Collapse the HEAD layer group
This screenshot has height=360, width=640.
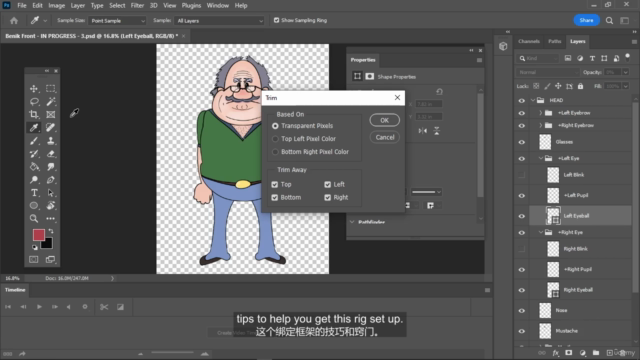click(x=533, y=100)
